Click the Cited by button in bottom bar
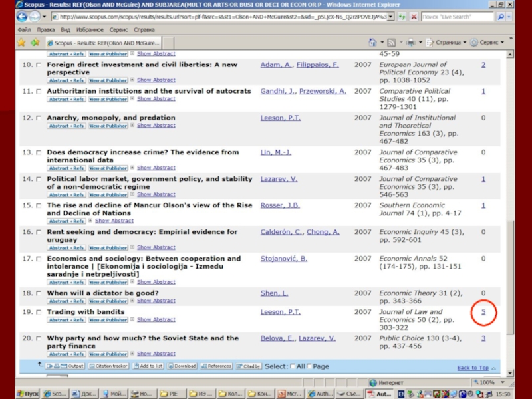Viewport: 532px width, 399px height. (248, 366)
